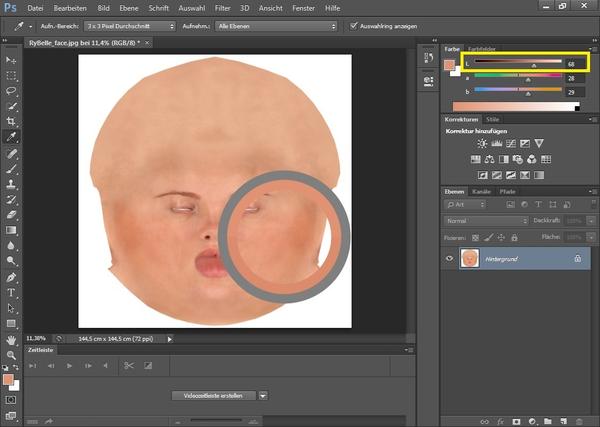The height and width of the screenshot is (427, 600).
Task: Switch to the Kanäle tab
Action: point(481,190)
